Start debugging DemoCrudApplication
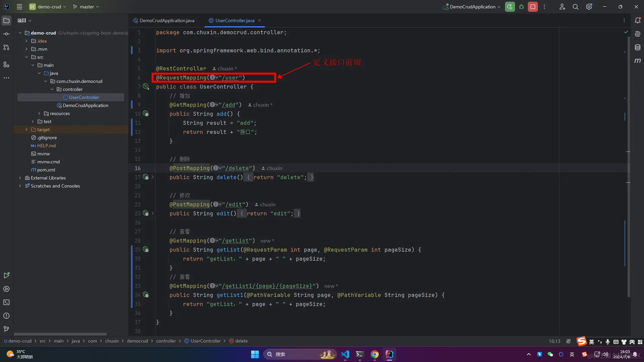The height and width of the screenshot is (362, 644). point(521,7)
